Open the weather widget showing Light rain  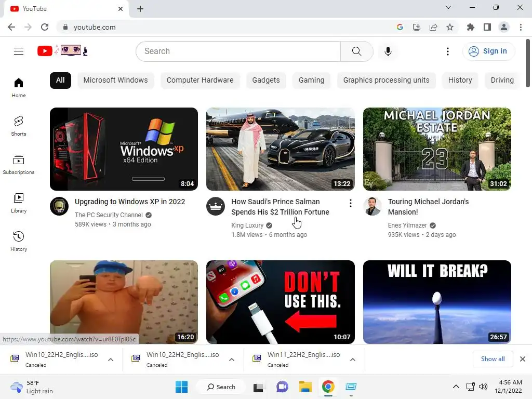point(31,387)
